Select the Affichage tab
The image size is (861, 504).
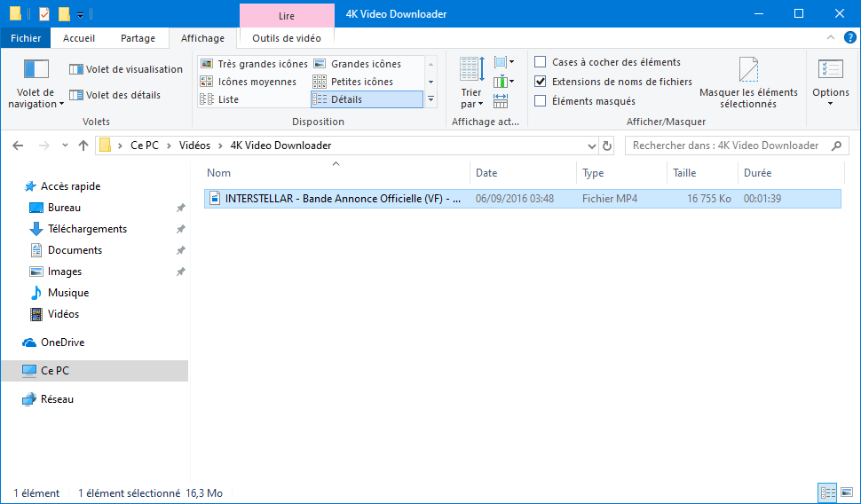(x=202, y=38)
